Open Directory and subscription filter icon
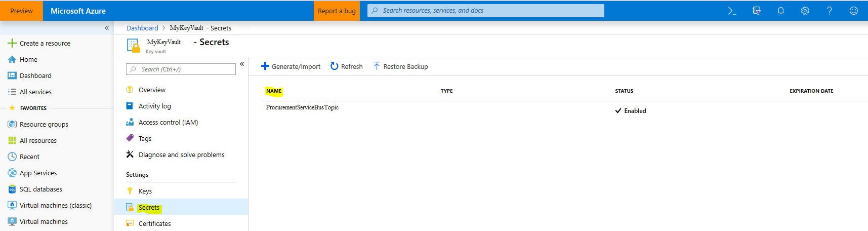Image resolution: width=868 pixels, height=231 pixels. tap(757, 11)
